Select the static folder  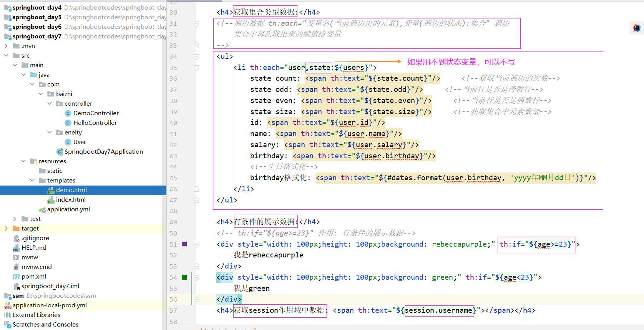(x=55, y=171)
